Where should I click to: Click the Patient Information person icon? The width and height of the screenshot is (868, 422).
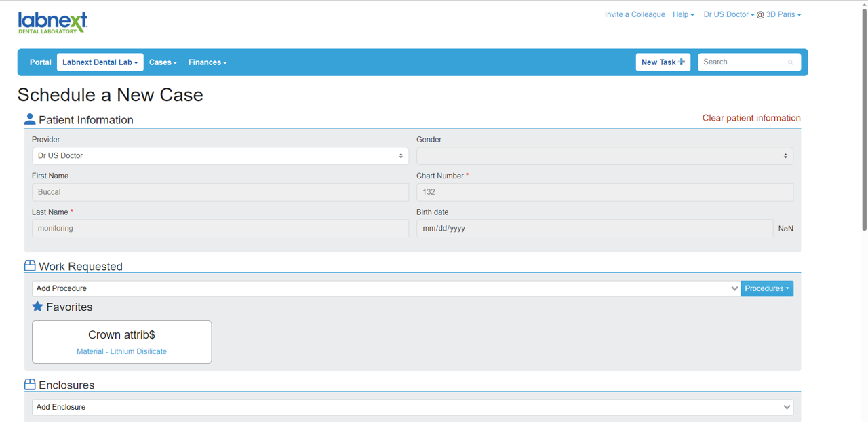point(30,119)
